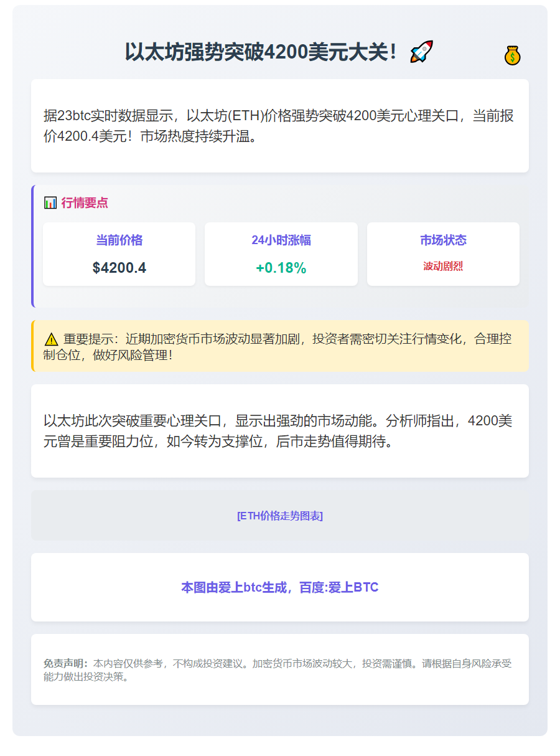Toggle the 波动剧烈 market status indicator

tap(442, 267)
